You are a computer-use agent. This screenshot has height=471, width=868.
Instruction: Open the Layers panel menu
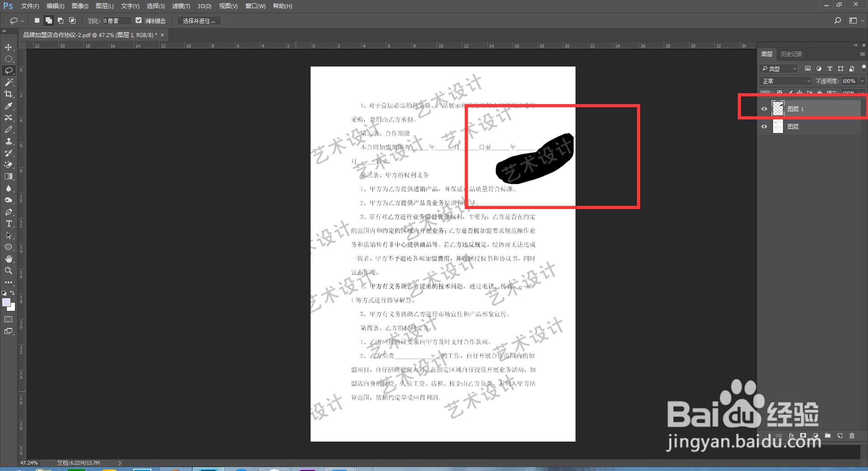tap(862, 54)
